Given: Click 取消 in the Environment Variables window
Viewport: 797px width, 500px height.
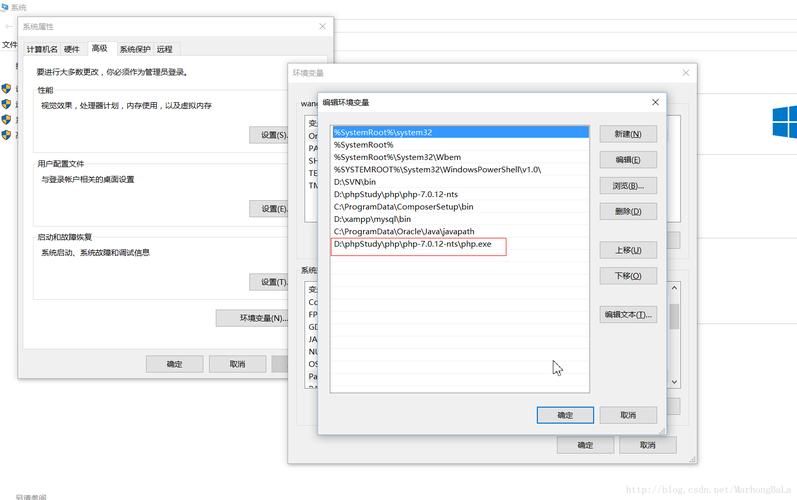Looking at the screenshot, I should (x=648, y=445).
